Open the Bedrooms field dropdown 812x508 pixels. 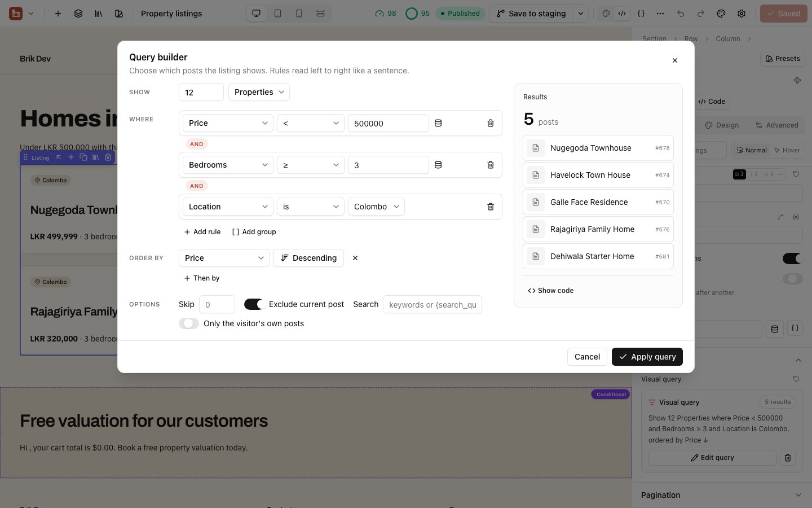click(x=228, y=165)
